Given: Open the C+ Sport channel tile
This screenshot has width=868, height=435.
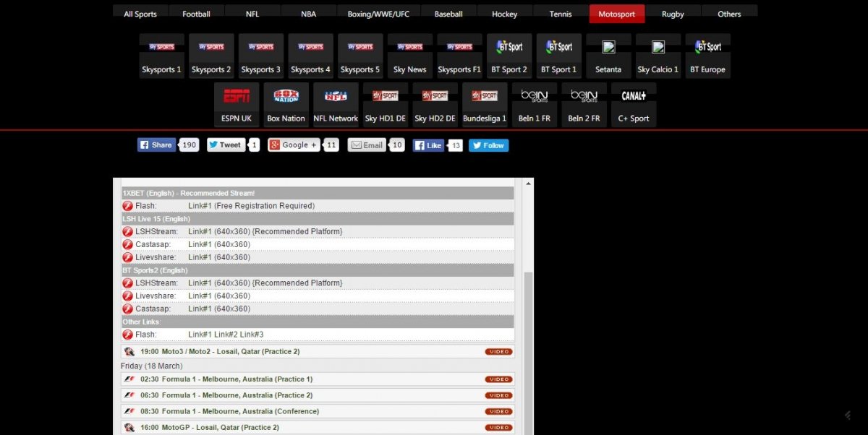Looking at the screenshot, I should tap(634, 105).
